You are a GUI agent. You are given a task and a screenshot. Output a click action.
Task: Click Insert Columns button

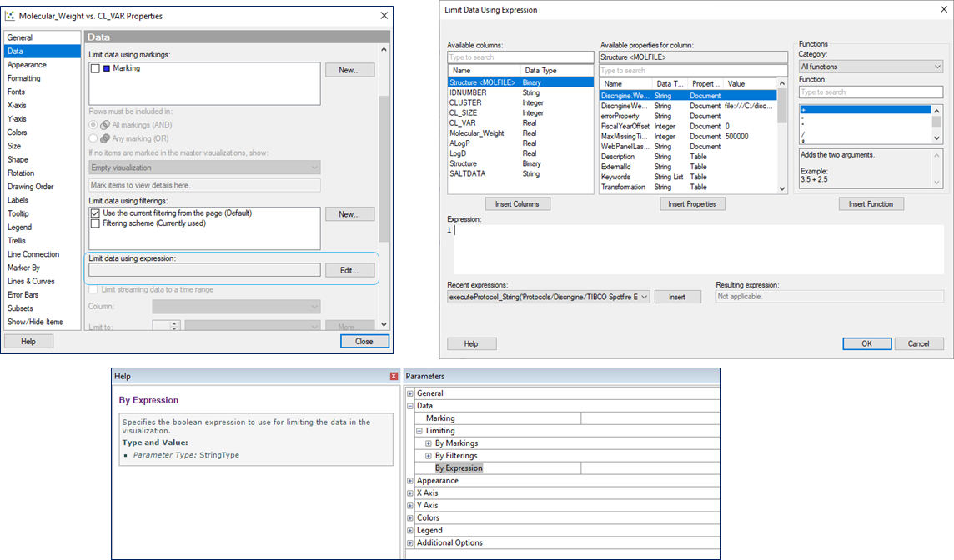point(518,203)
